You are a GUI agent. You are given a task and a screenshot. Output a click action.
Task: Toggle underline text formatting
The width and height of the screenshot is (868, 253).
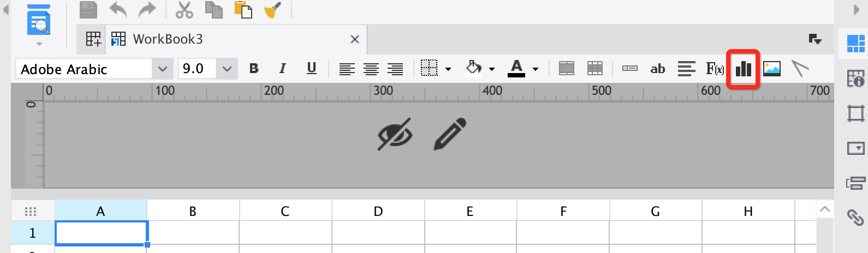pos(311,69)
